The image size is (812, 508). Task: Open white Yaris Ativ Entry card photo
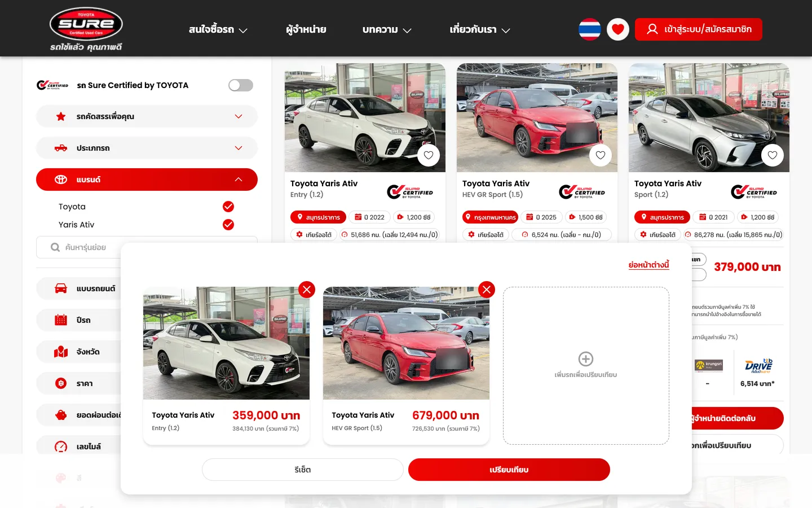(x=365, y=117)
